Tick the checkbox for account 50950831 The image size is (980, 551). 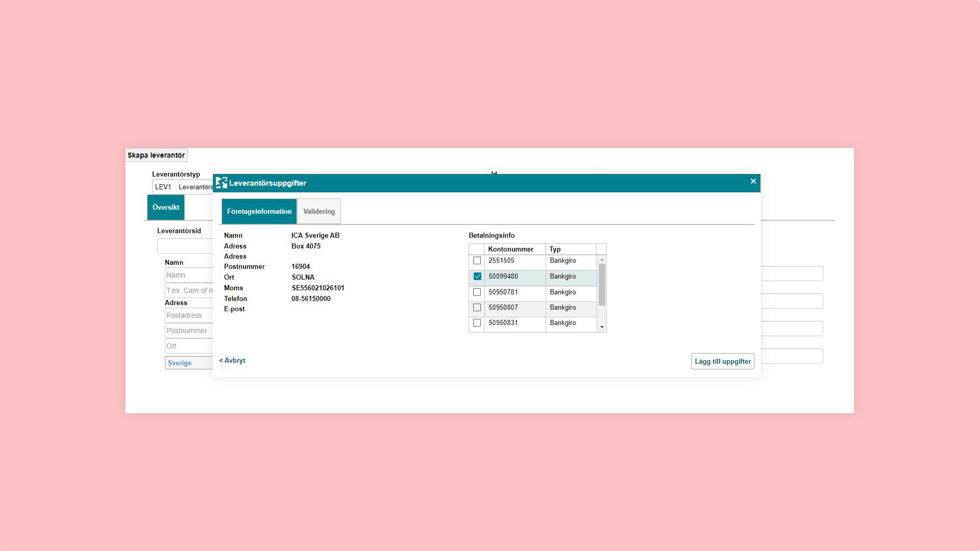coord(477,323)
